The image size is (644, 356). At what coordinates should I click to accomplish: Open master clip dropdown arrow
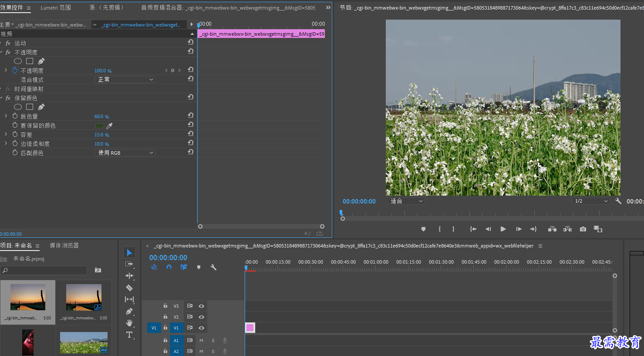click(94, 25)
